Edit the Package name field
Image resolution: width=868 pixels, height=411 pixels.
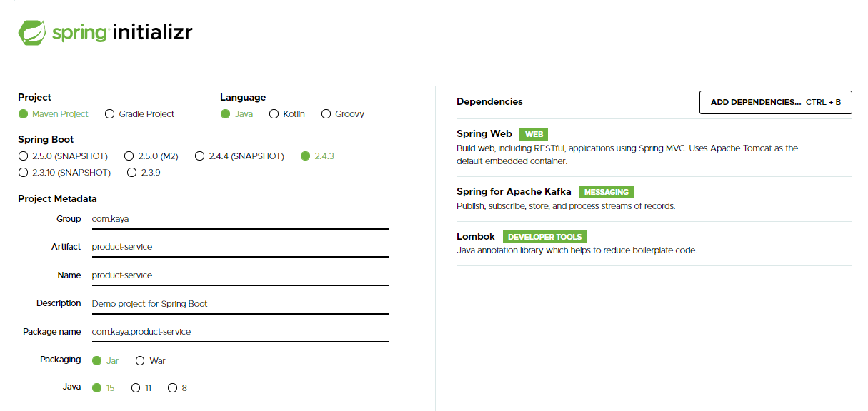pos(240,332)
